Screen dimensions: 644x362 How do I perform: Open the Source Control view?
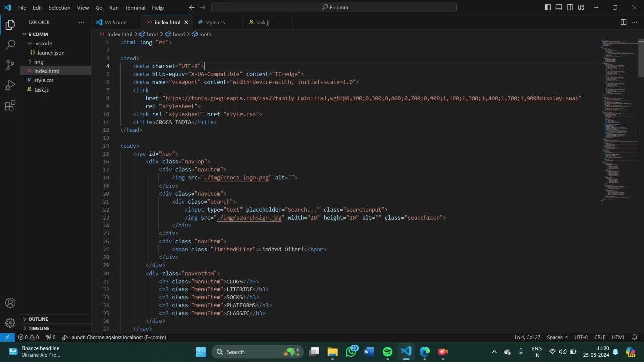point(10,65)
